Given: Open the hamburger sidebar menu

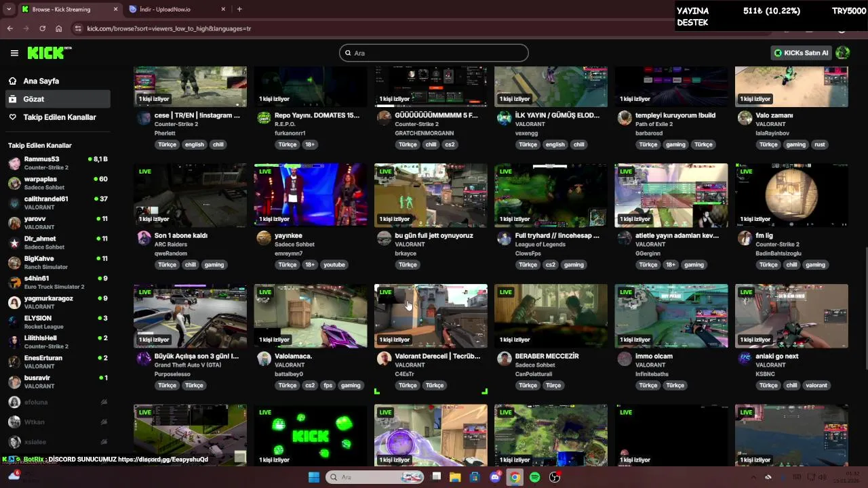Looking at the screenshot, I should pos(14,53).
